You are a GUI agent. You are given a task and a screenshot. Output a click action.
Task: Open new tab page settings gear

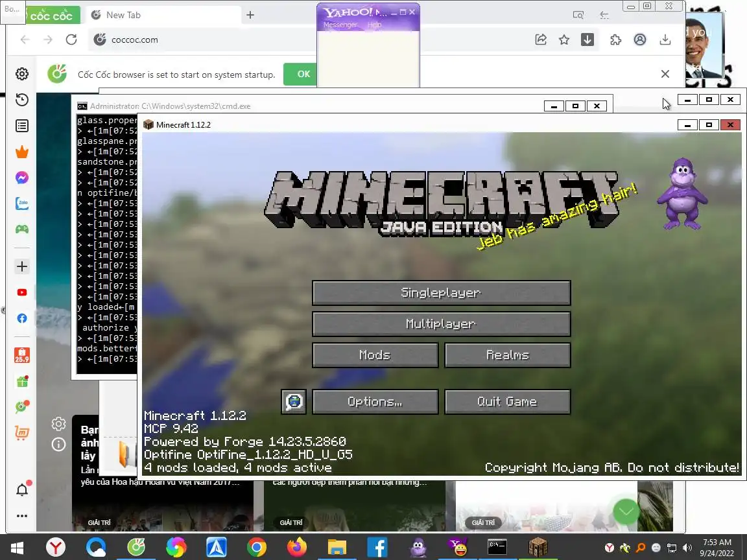pyautogui.click(x=58, y=423)
